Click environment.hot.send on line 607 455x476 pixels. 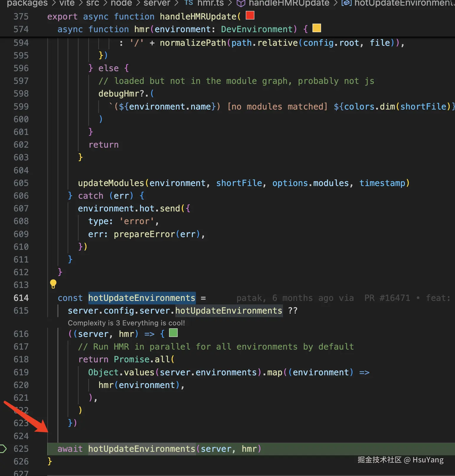129,208
